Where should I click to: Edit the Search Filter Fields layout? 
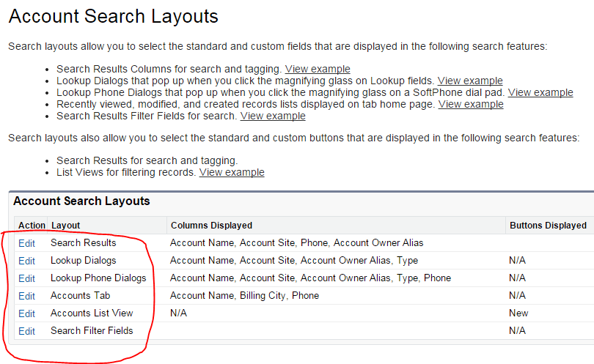tap(26, 331)
